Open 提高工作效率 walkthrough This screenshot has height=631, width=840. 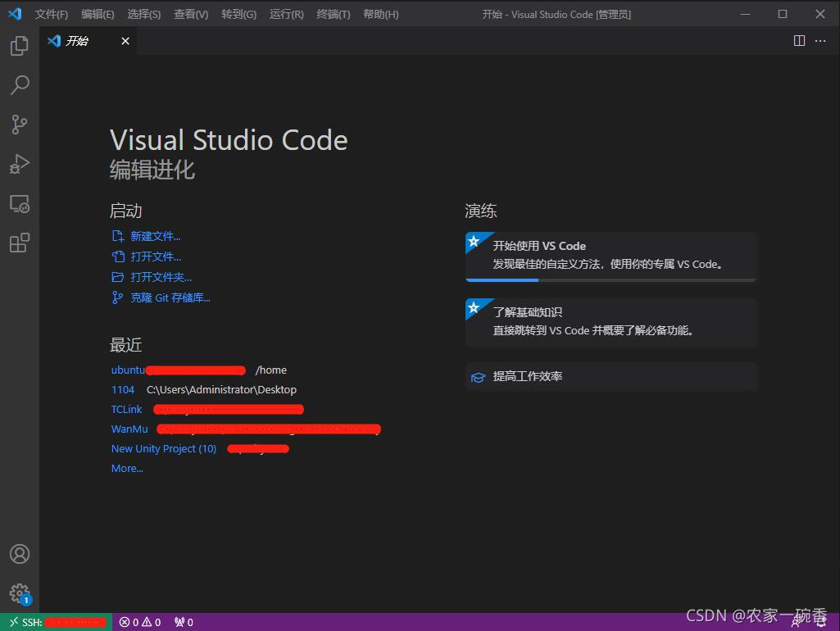point(611,377)
